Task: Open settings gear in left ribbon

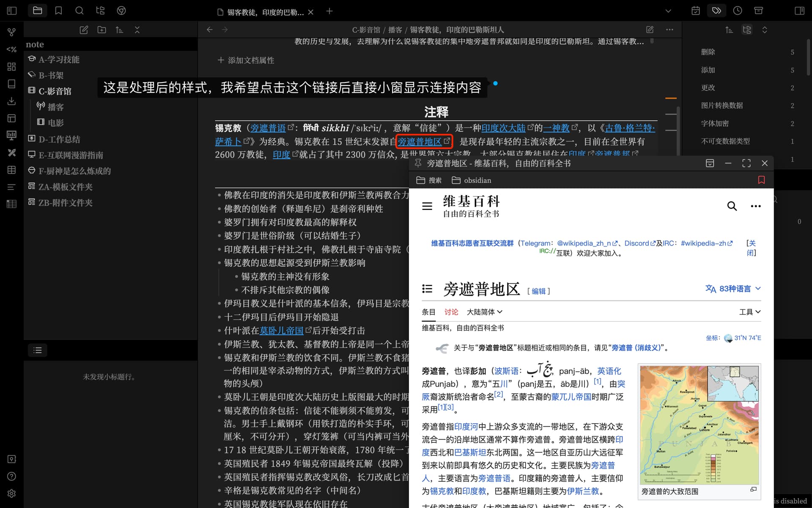Action: coord(11,494)
